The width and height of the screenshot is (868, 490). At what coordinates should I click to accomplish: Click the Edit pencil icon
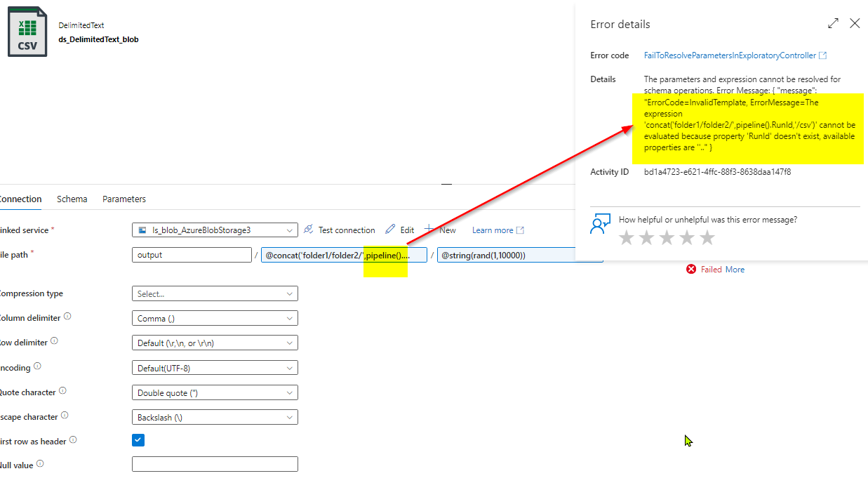(390, 230)
